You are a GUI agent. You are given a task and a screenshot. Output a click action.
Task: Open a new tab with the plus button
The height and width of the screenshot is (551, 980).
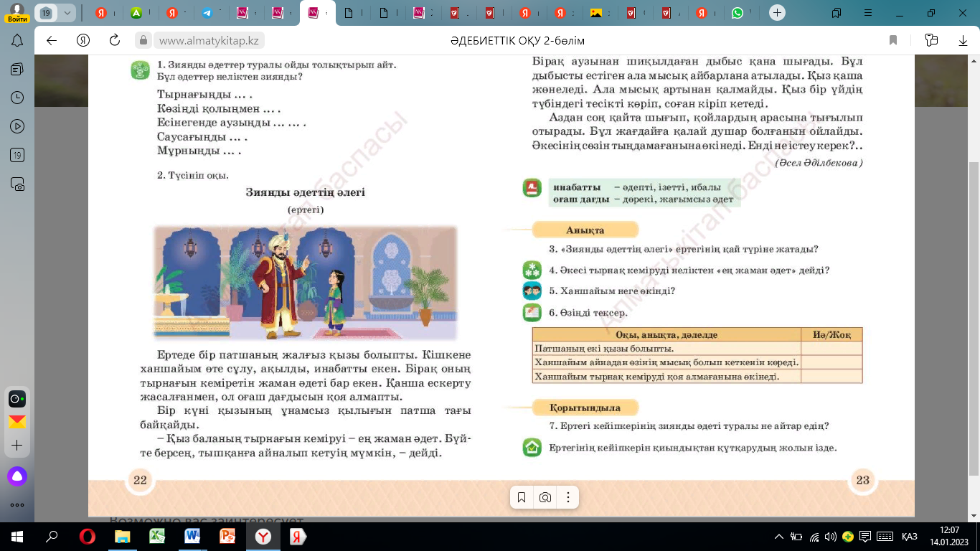point(777,13)
